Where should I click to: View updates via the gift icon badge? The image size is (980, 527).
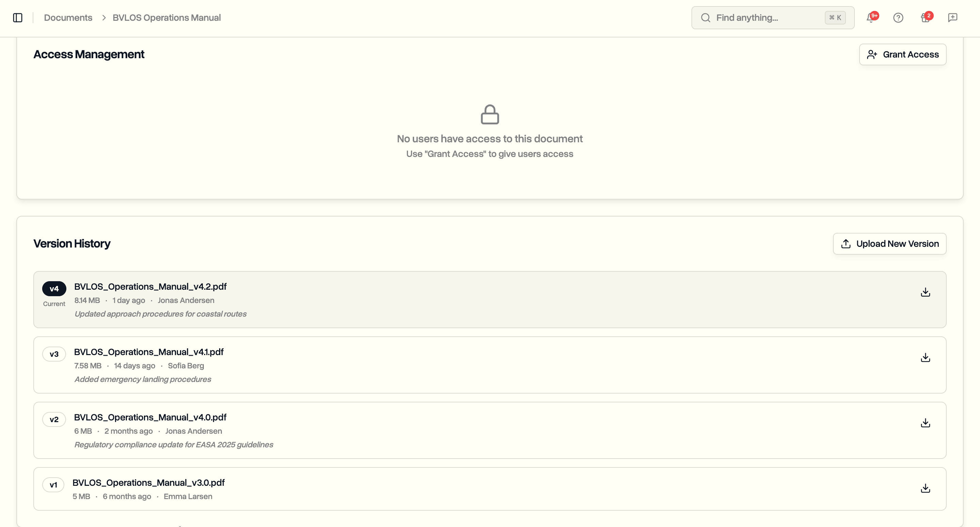925,17
